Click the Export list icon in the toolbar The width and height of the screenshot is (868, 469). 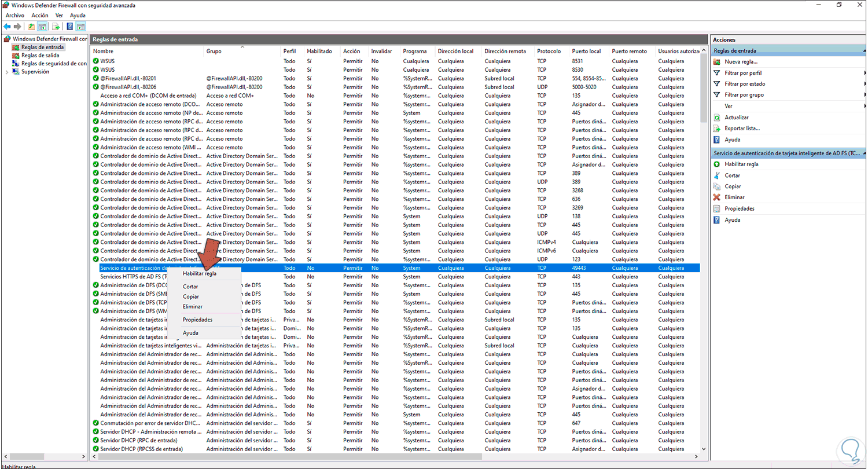point(56,26)
